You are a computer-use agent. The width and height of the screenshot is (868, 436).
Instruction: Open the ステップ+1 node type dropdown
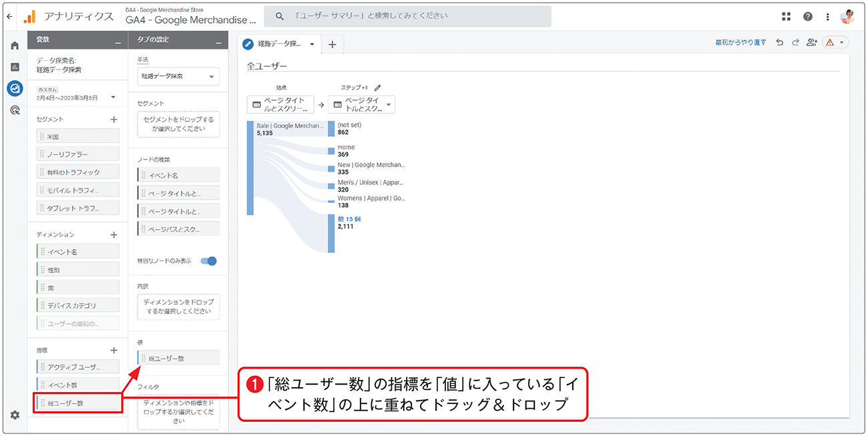click(362, 105)
